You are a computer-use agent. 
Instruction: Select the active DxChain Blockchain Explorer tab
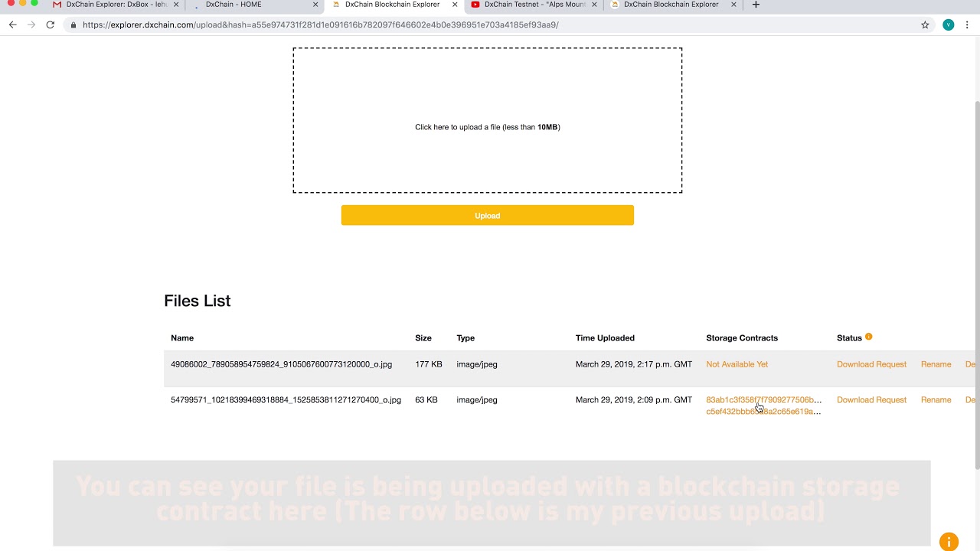coord(392,5)
